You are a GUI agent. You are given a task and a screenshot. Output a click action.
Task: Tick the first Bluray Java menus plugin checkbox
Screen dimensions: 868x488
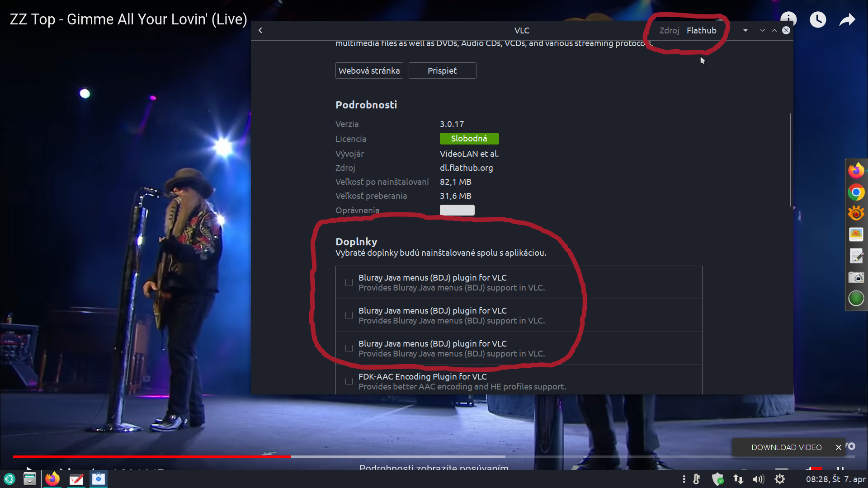coord(349,282)
